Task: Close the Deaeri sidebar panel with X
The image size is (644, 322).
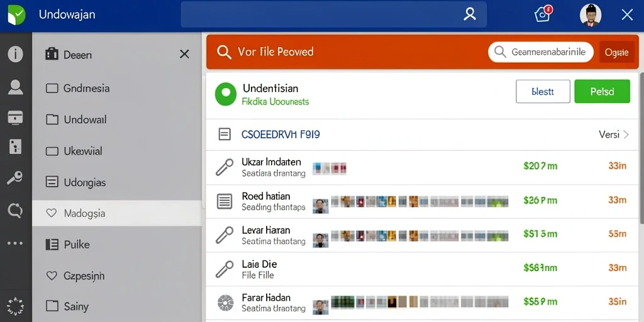Action: 184,54
